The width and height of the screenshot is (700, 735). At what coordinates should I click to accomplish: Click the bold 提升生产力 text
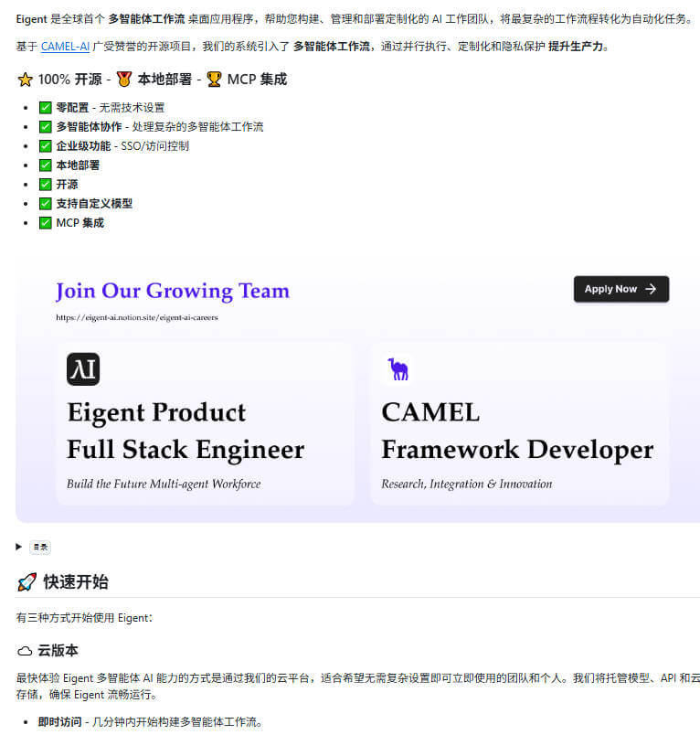tap(576, 47)
